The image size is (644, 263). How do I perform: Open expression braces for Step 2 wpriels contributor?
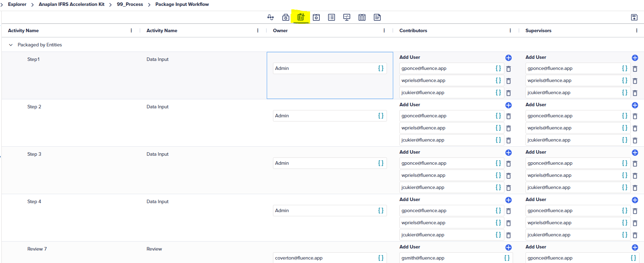tap(498, 128)
